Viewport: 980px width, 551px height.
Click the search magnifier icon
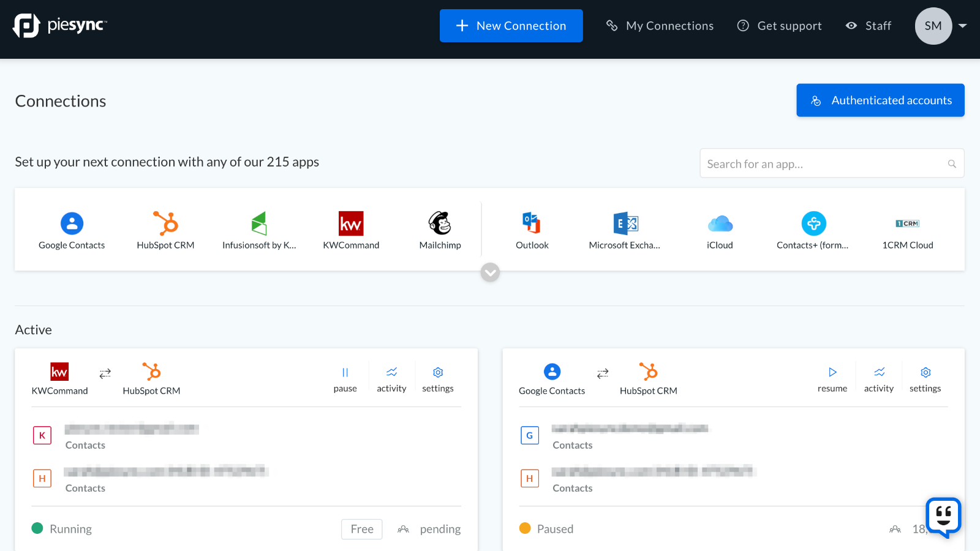tap(952, 164)
